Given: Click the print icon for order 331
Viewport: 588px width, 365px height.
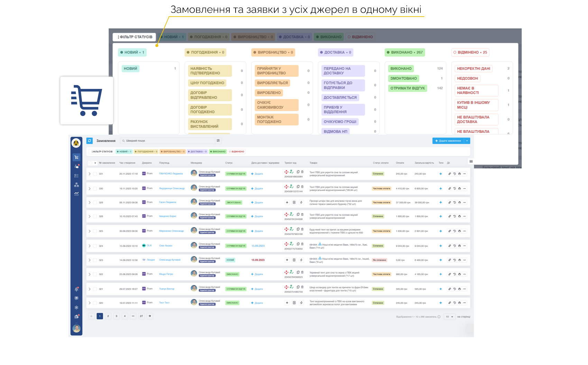Looking at the screenshot, I should 459,174.
